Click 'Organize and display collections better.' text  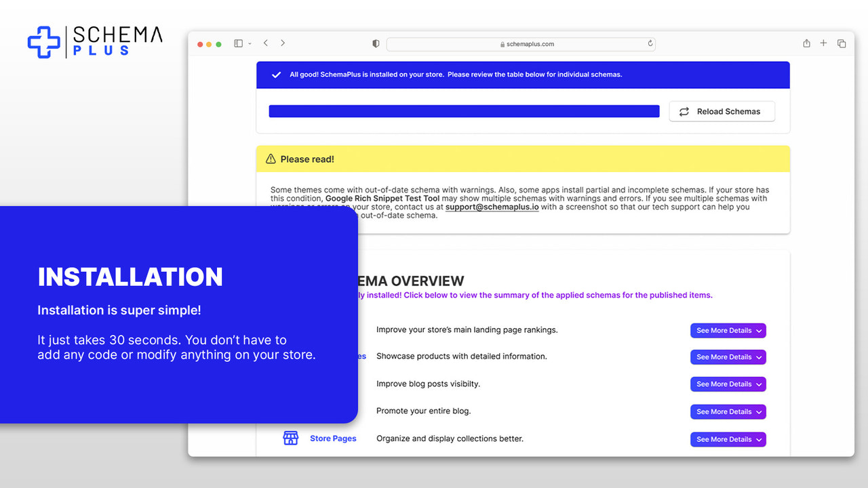(x=450, y=439)
